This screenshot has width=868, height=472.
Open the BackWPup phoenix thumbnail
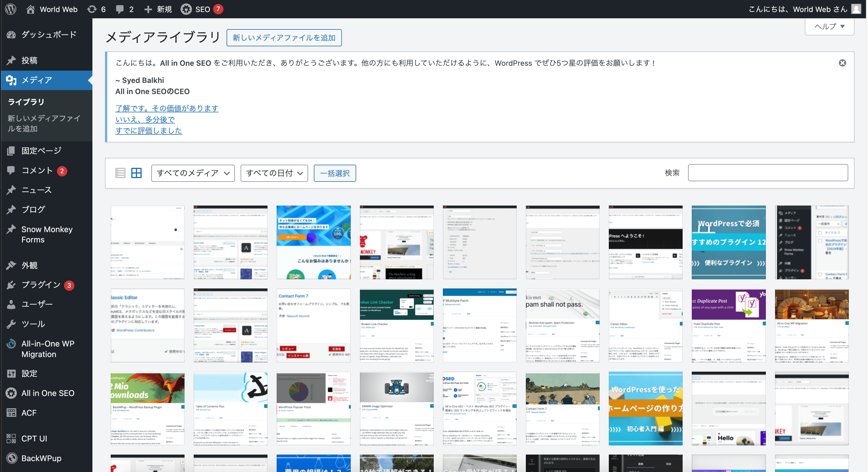coord(148,408)
